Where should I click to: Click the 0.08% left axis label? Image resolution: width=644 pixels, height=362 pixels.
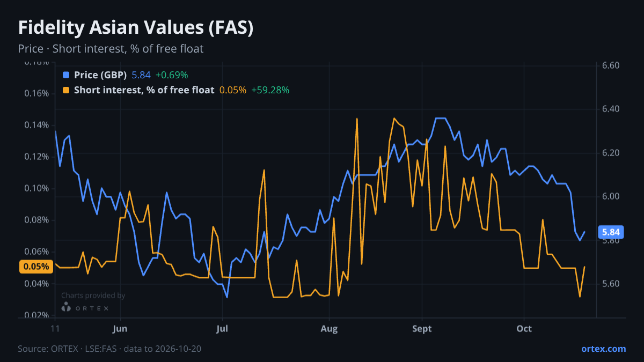[x=36, y=220]
